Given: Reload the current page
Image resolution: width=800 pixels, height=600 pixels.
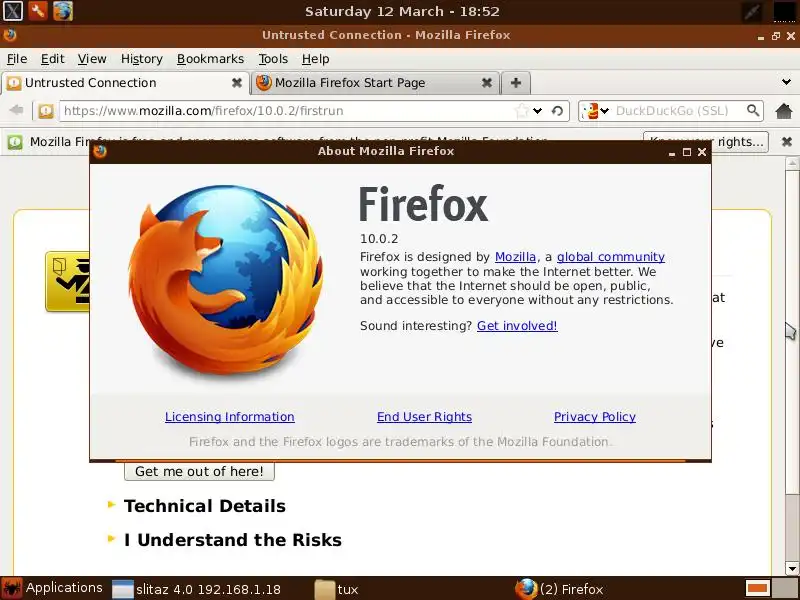Looking at the screenshot, I should [x=557, y=111].
